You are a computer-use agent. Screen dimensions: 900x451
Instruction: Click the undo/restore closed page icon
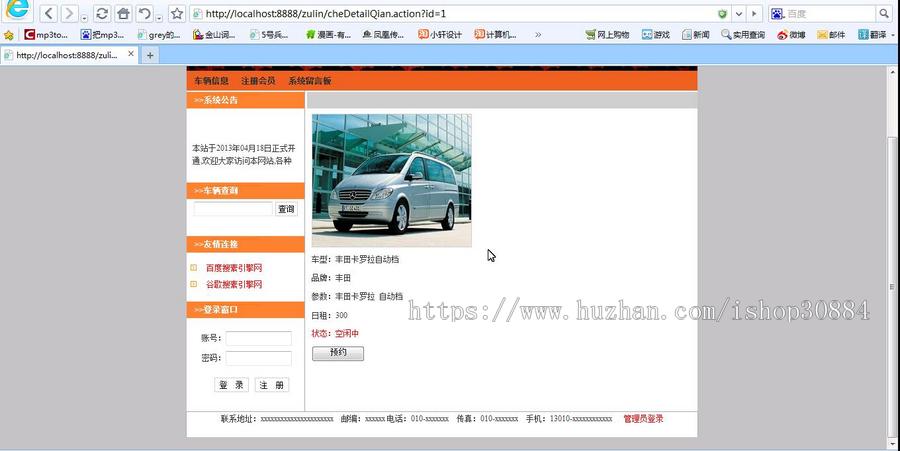tap(144, 13)
